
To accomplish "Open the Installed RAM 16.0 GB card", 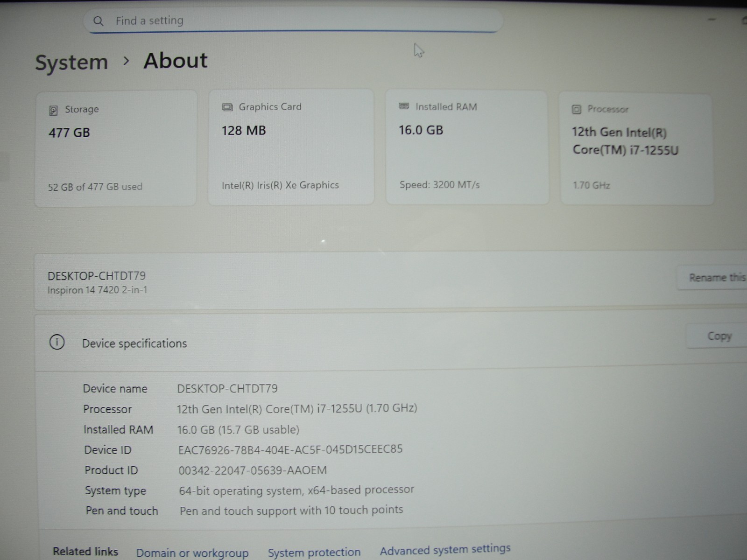I will tap(467, 147).
